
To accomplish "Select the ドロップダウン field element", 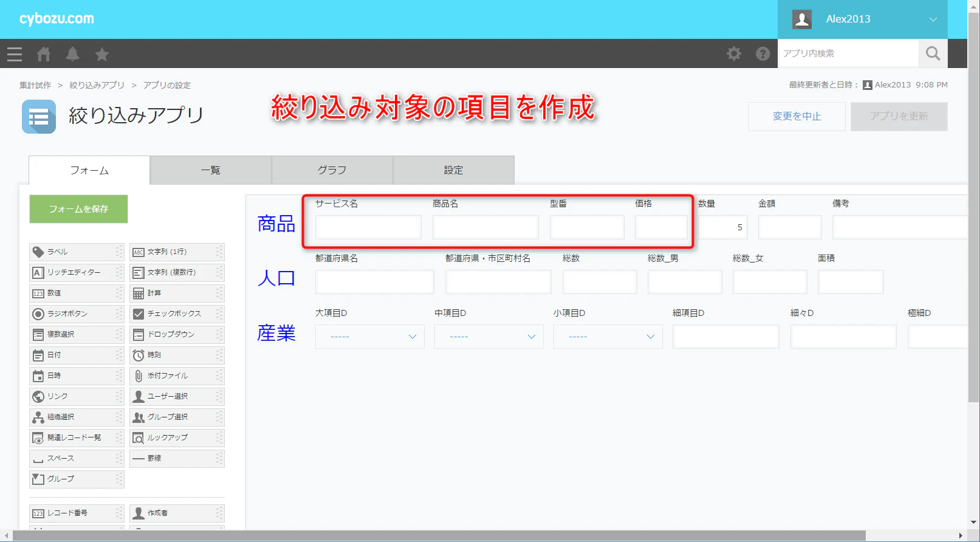I will click(177, 334).
